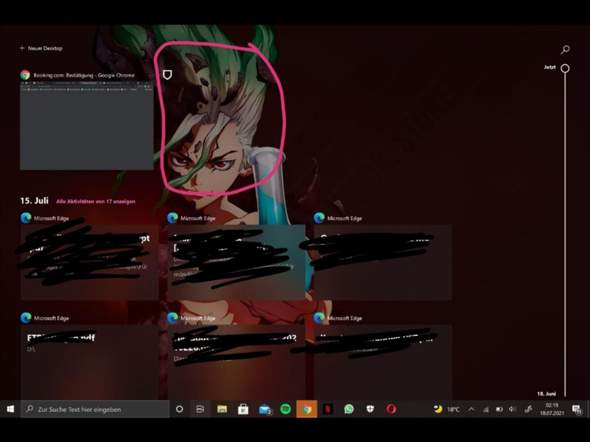Click the Cortana circle icon
The width and height of the screenshot is (590, 442).
tap(179, 409)
